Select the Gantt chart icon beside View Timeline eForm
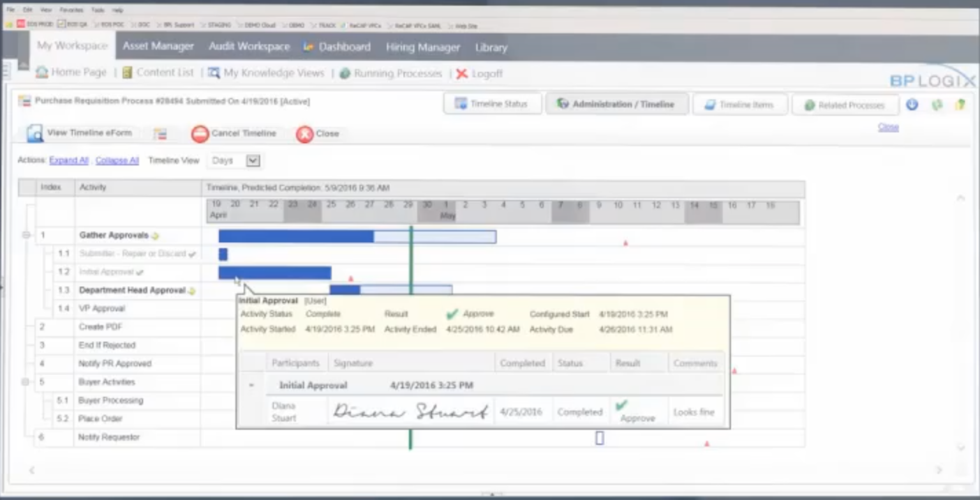980x500 pixels. tap(160, 133)
